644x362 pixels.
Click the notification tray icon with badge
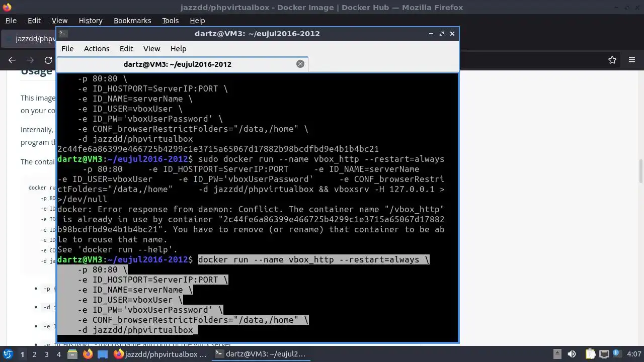[x=617, y=354]
